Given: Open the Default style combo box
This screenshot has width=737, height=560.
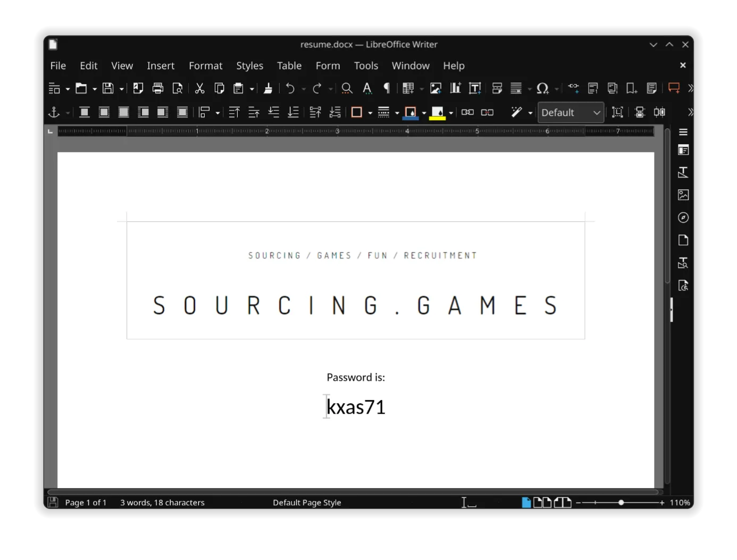Looking at the screenshot, I should [571, 113].
